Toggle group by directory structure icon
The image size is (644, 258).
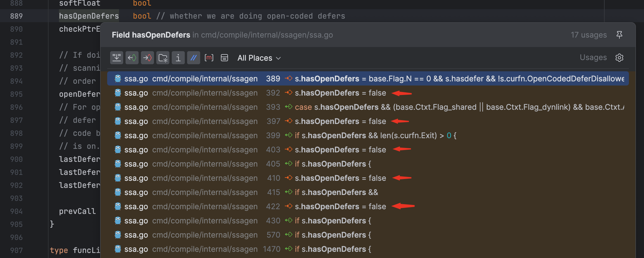(x=163, y=58)
